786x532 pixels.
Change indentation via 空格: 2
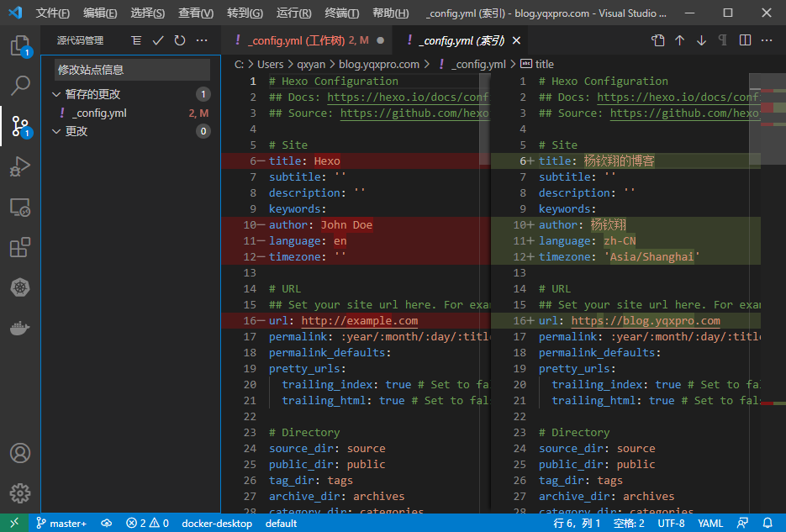(x=629, y=524)
